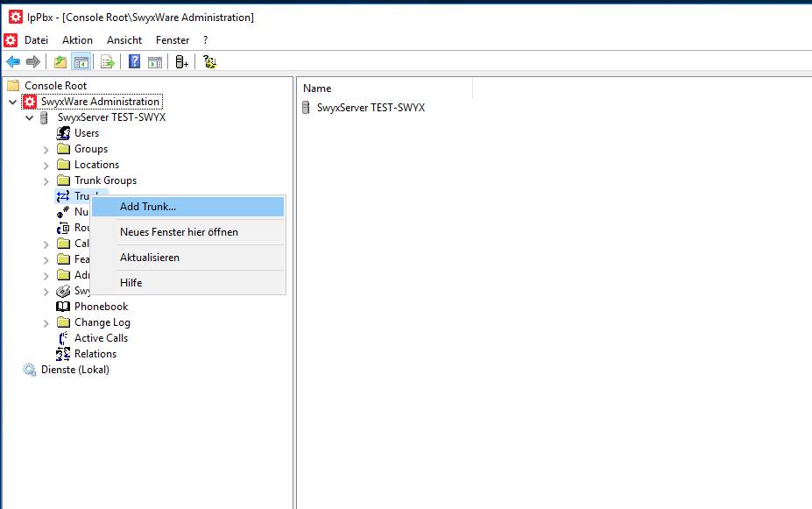812x509 pixels.
Task: Click the add server toolbar icon
Action: [181, 62]
